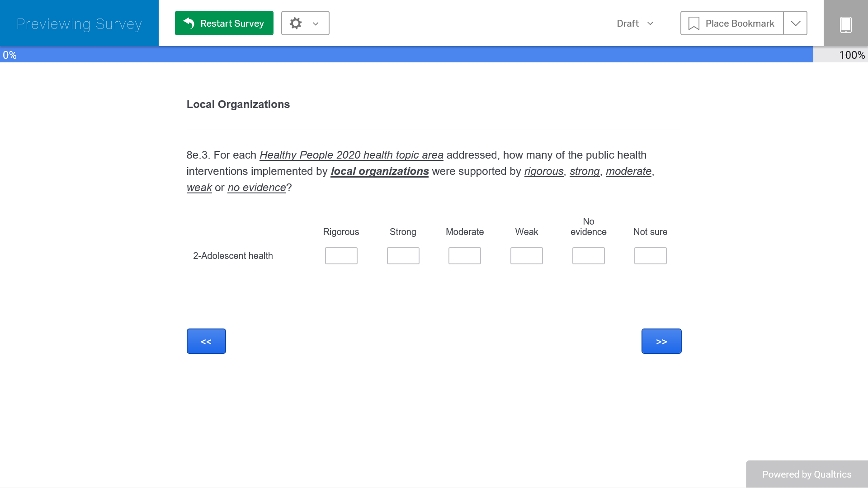Open the Draft status dropdown

pyautogui.click(x=635, y=23)
